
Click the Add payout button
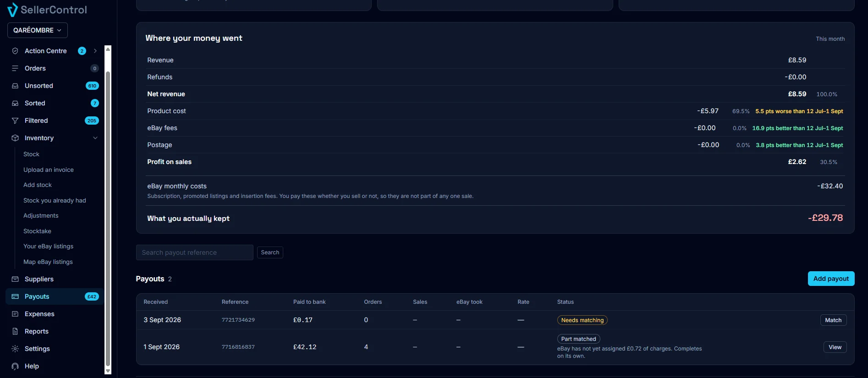tap(831, 279)
